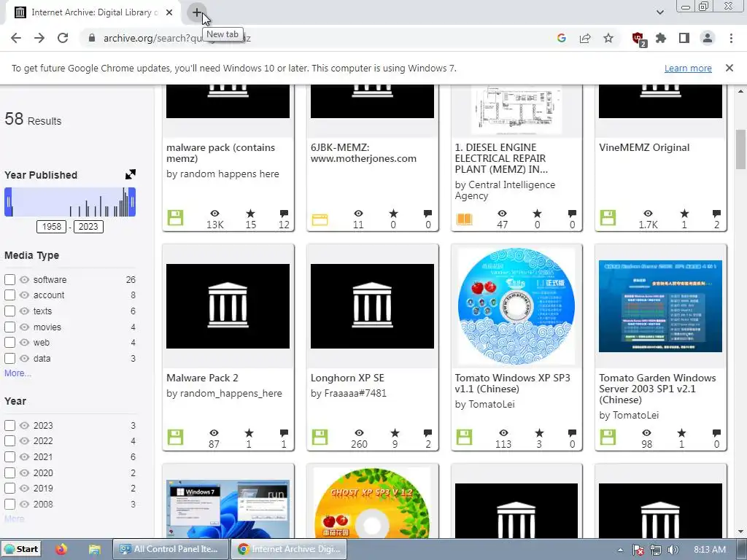Viewport: 747px width, 560px height.
Task: Check the year 2021 checkbox
Action: [9, 456]
